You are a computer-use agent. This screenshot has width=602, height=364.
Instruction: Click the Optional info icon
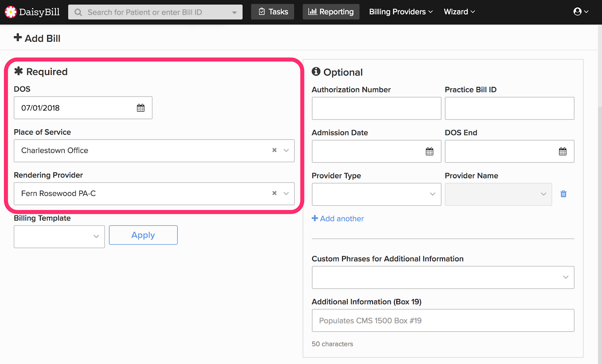pyautogui.click(x=316, y=71)
